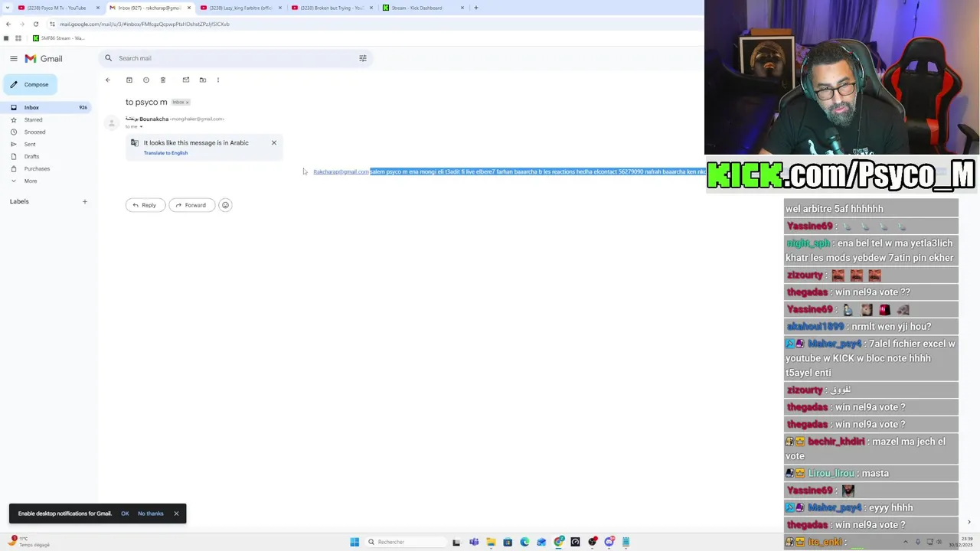Mark email as unread
Screen dimensions: 980x551
186,80
